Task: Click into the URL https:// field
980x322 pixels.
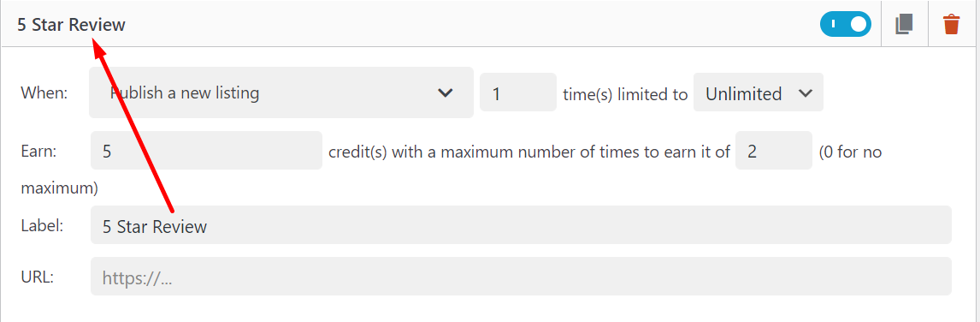Action: (x=521, y=277)
